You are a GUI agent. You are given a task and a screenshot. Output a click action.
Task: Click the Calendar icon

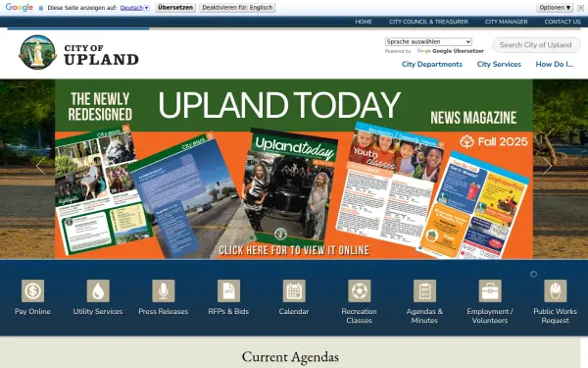click(x=294, y=290)
